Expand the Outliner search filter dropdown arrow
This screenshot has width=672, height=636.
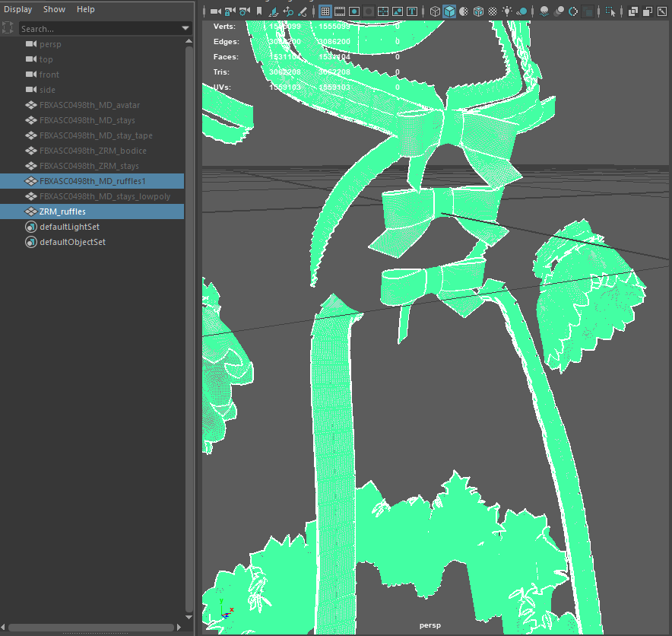tap(186, 29)
